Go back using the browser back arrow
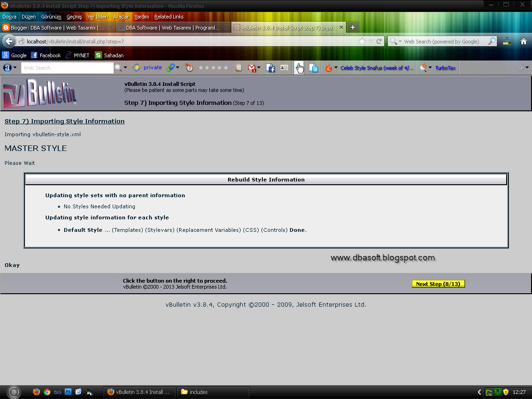 coord(9,42)
